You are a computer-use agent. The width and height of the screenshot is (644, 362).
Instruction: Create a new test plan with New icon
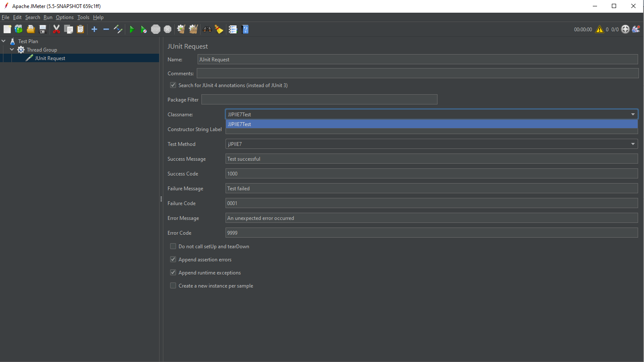point(7,29)
